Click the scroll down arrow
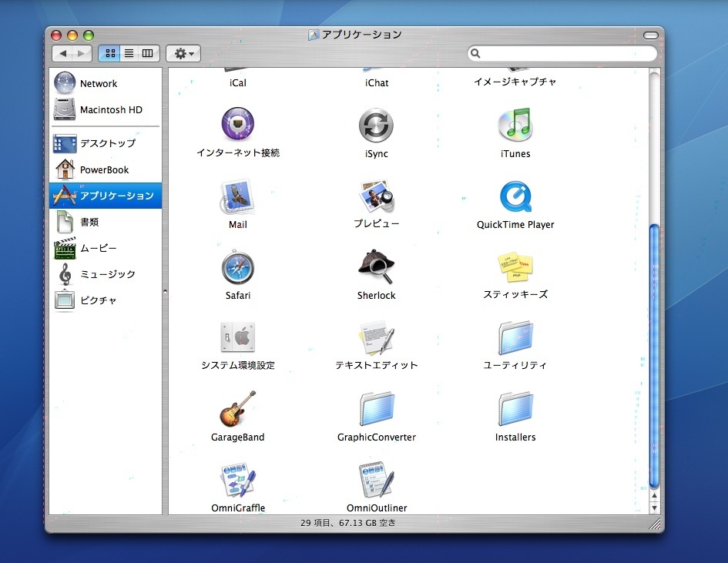Viewport: 728px width, 563px height. [x=654, y=508]
